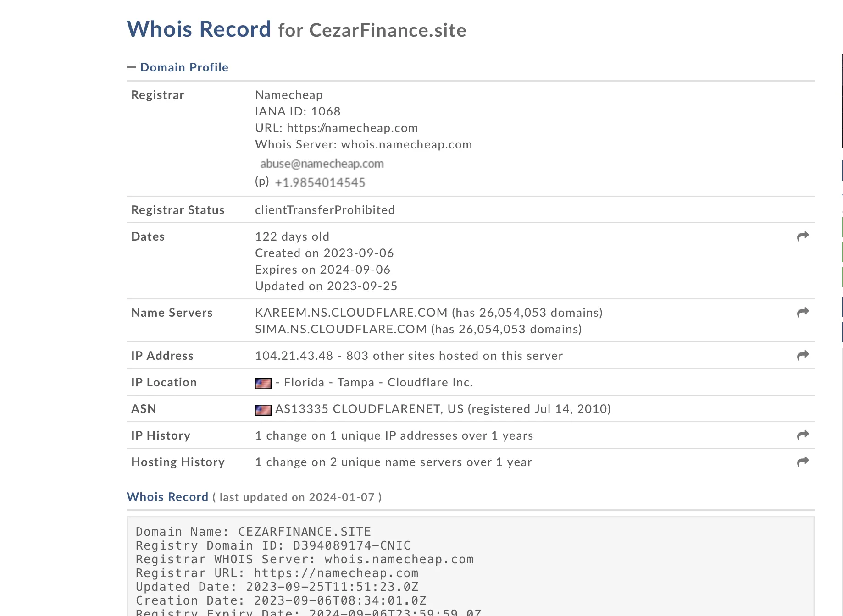Click the abuse@namecheap.com email image

(x=322, y=164)
